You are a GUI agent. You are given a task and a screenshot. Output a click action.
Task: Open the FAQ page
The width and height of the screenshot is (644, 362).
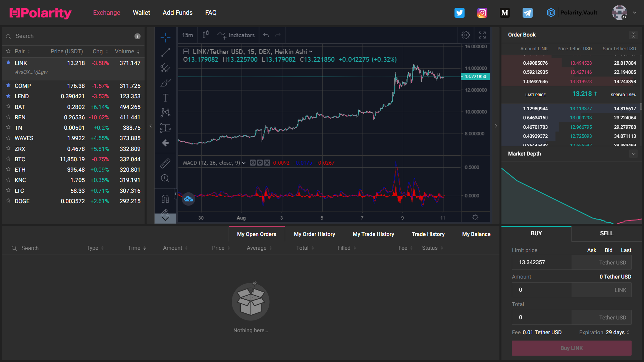(x=211, y=13)
